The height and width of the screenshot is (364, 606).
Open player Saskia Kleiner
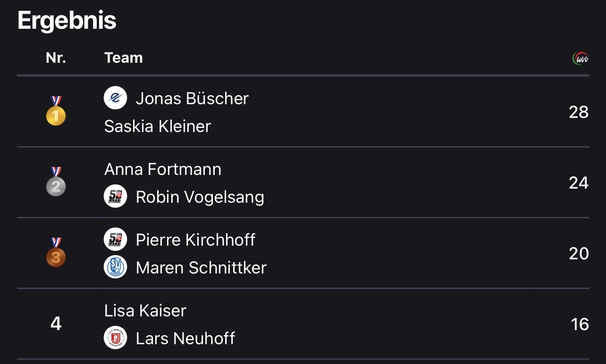(158, 126)
